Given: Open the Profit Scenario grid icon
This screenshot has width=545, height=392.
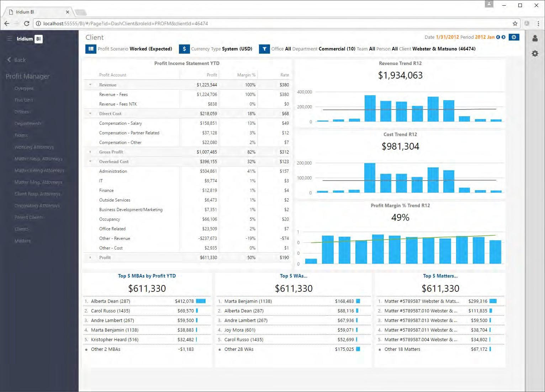Looking at the screenshot, I should click(91, 49).
